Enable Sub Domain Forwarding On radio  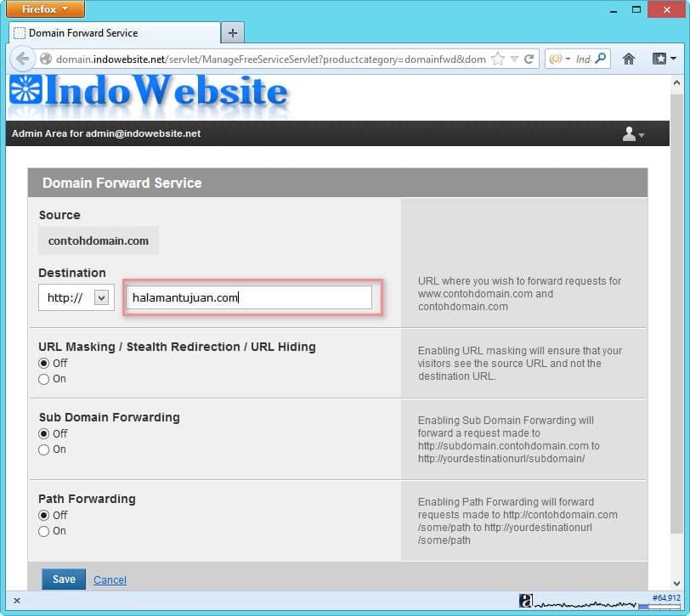click(x=44, y=449)
